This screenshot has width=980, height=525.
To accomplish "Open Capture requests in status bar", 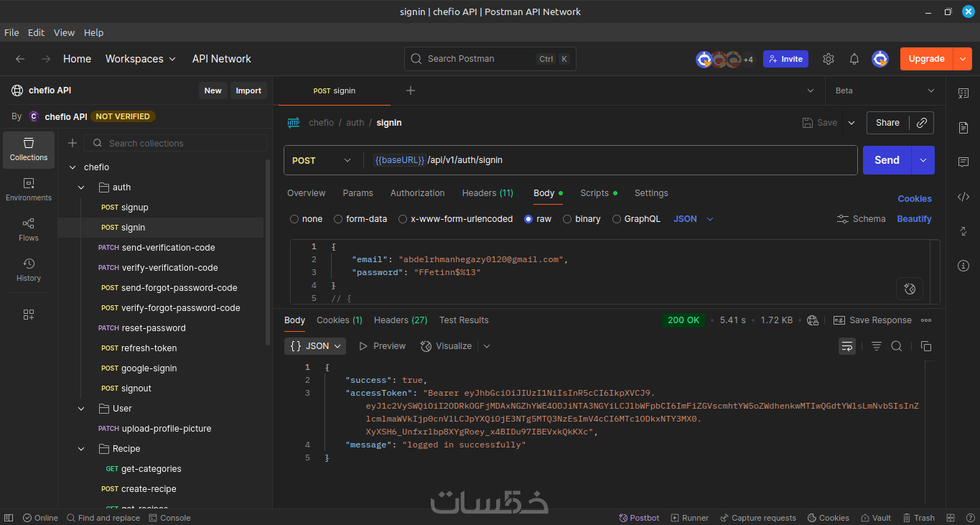I will point(757,518).
